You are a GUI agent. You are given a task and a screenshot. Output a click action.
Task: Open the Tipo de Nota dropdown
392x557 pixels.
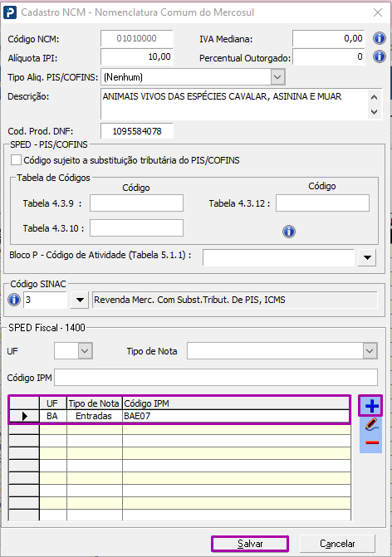click(x=370, y=351)
